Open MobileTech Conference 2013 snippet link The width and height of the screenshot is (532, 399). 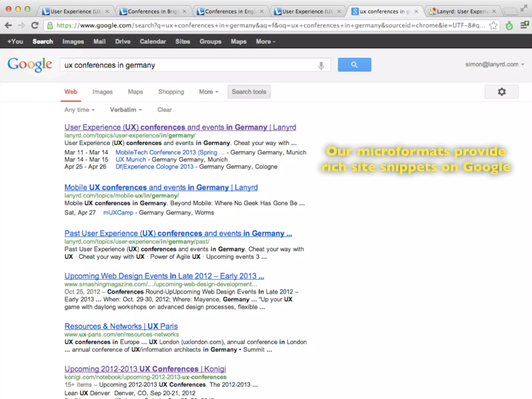[x=170, y=152]
